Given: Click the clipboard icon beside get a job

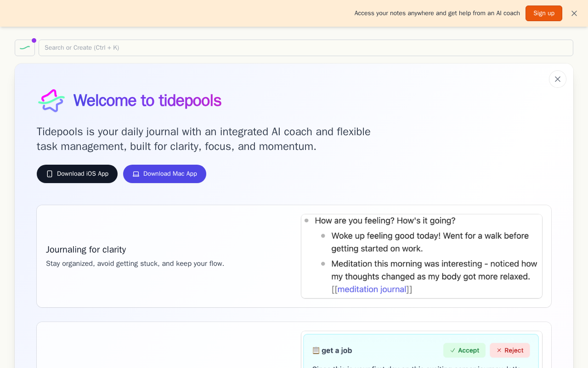Looking at the screenshot, I should pos(316,351).
